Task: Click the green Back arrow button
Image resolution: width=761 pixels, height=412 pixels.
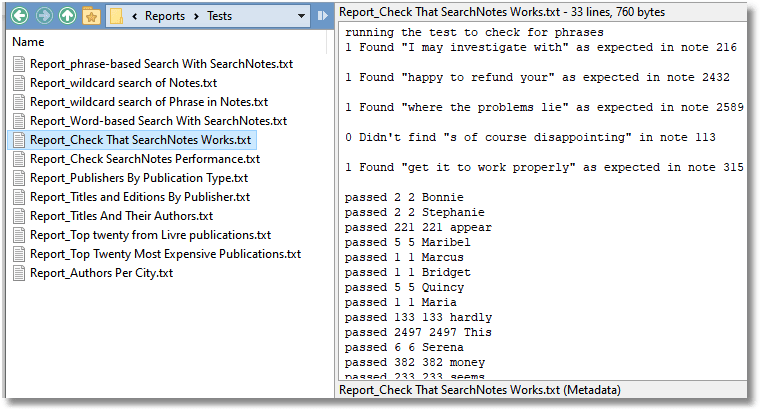Action: tap(19, 16)
